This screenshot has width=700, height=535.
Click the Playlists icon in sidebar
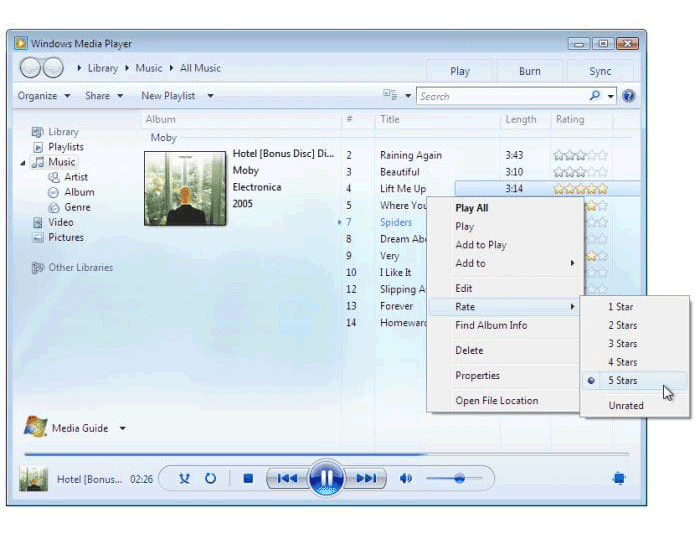[38, 147]
